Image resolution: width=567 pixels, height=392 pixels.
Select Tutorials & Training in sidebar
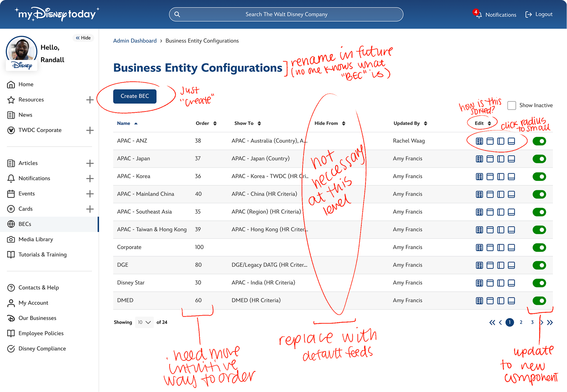42,254
